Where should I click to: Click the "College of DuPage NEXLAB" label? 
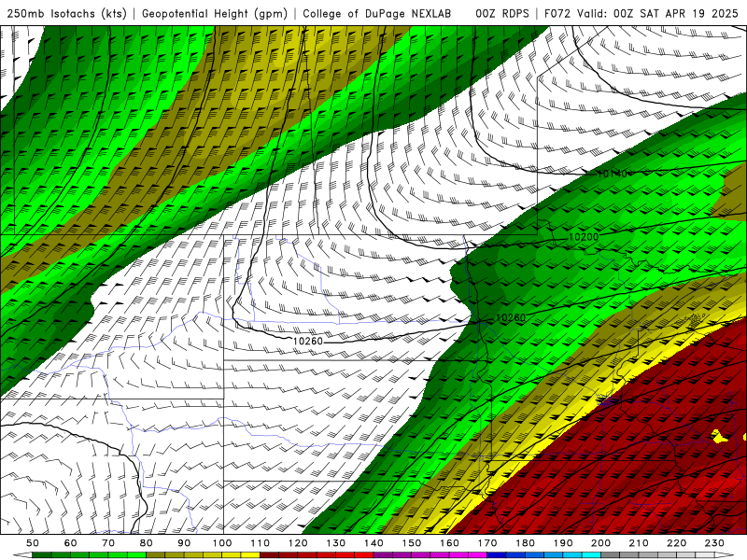(376, 14)
